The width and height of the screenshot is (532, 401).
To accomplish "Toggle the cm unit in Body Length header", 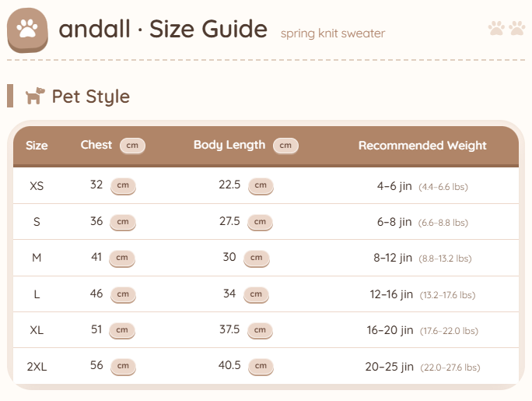I will coord(285,146).
